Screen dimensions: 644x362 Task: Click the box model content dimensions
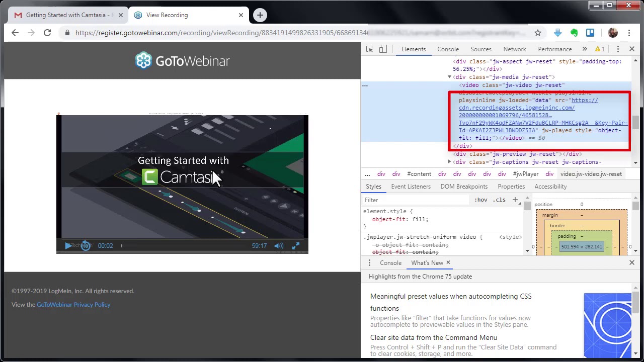[582, 247]
